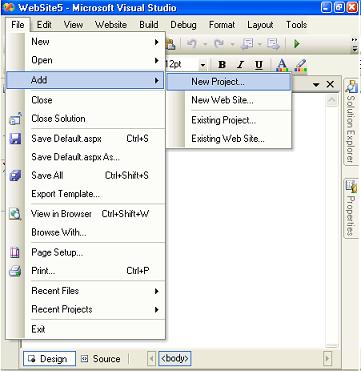This screenshot has height=371, width=361.
Task: Open the document window list dropdown
Action: pyautogui.click(x=316, y=85)
